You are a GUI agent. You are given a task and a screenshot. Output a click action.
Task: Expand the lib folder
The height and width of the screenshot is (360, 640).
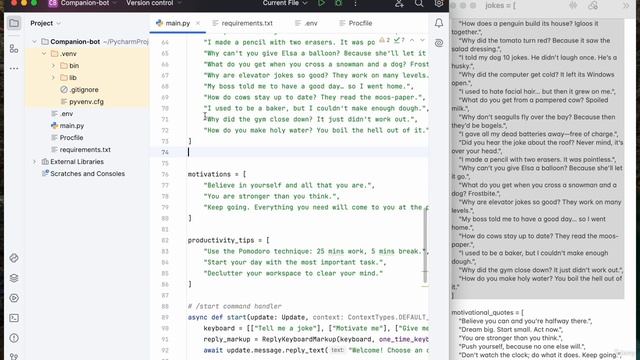click(x=53, y=78)
